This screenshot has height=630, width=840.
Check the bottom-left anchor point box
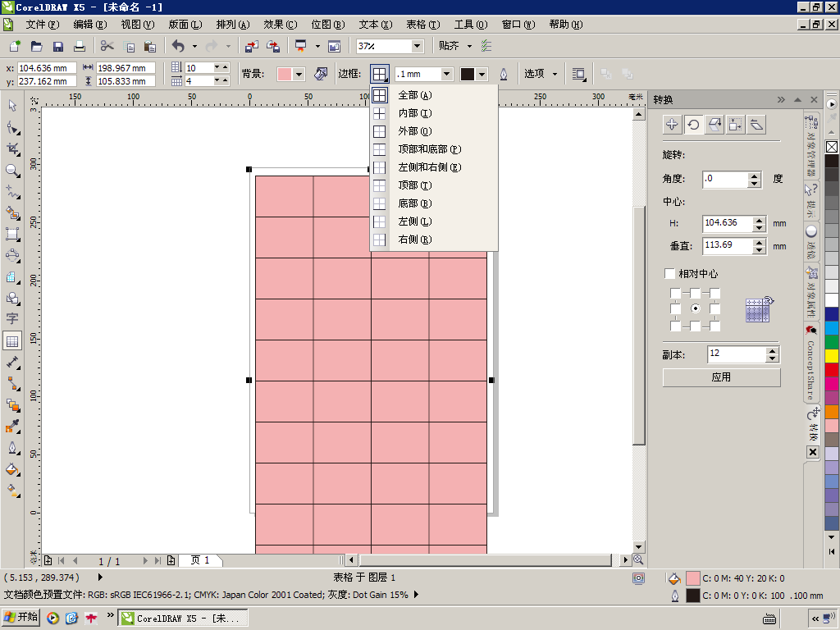676,326
